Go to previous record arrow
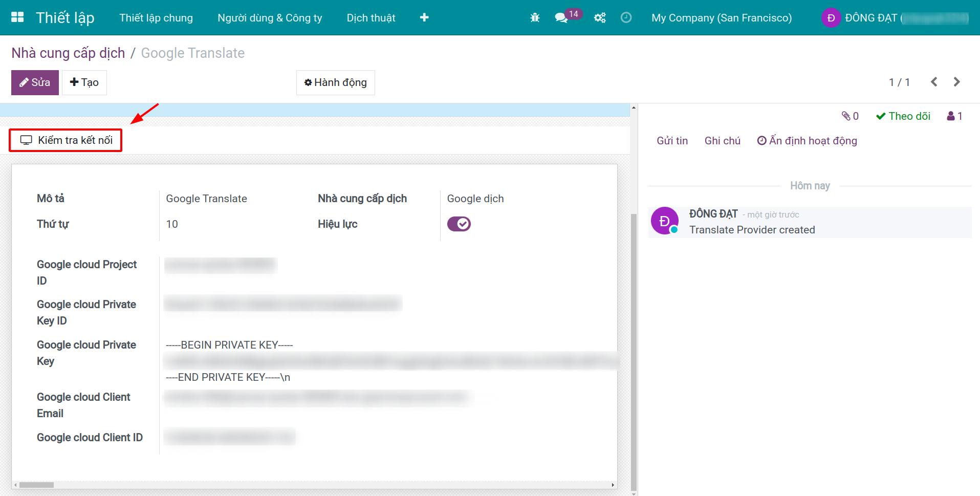Image resolution: width=980 pixels, height=496 pixels. (934, 82)
